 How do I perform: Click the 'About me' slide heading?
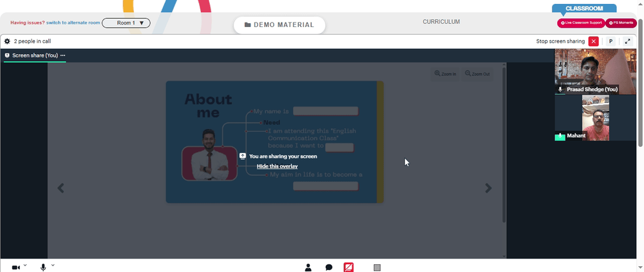[x=208, y=106]
